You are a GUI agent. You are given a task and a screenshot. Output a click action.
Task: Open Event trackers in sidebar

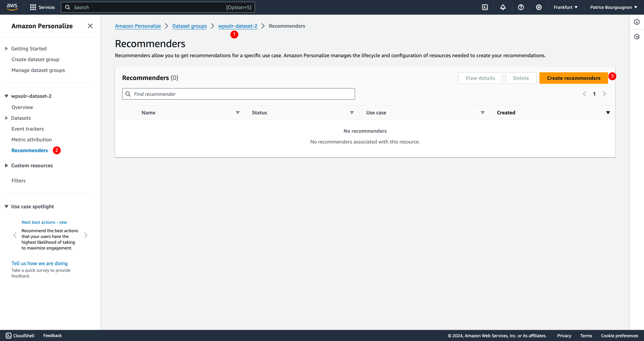point(27,129)
